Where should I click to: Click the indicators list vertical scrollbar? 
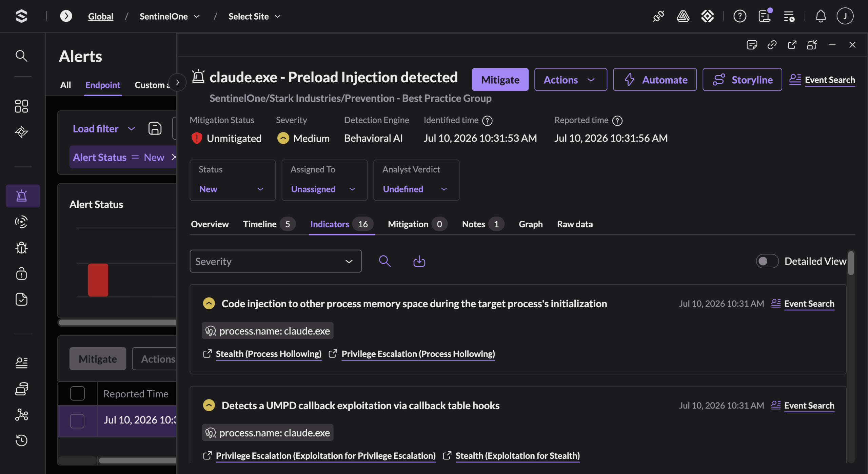(x=851, y=263)
